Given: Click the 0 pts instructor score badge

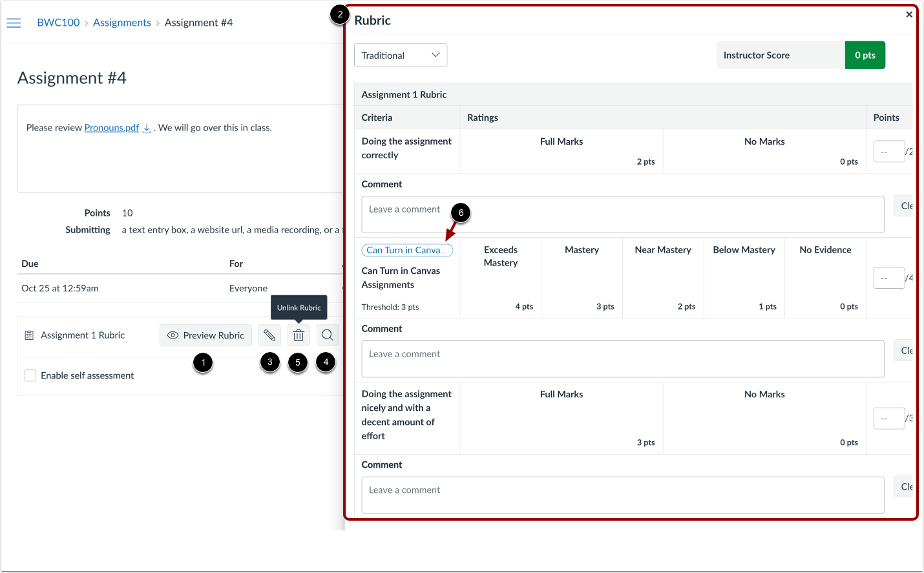Looking at the screenshot, I should (865, 56).
